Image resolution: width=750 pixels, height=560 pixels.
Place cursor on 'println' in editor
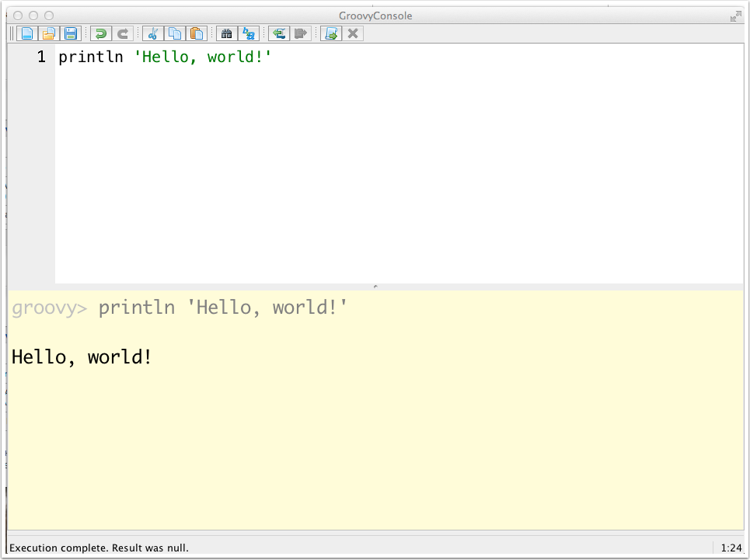(91, 57)
